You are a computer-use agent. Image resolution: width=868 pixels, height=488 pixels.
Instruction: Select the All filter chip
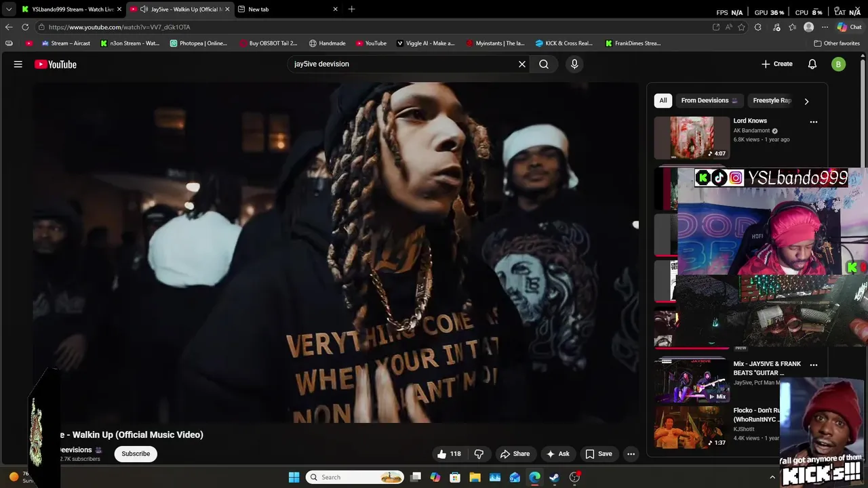coord(663,100)
